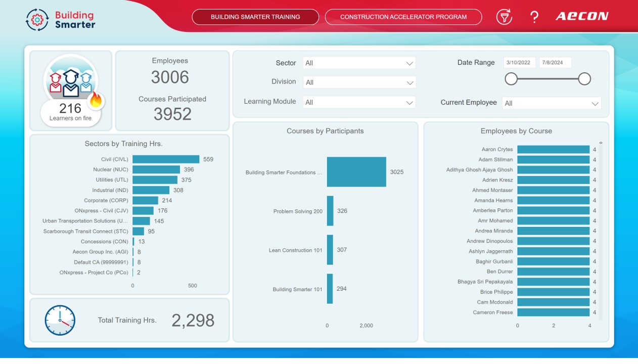Open the help question mark icon
The height and width of the screenshot is (364, 638).
tap(534, 17)
